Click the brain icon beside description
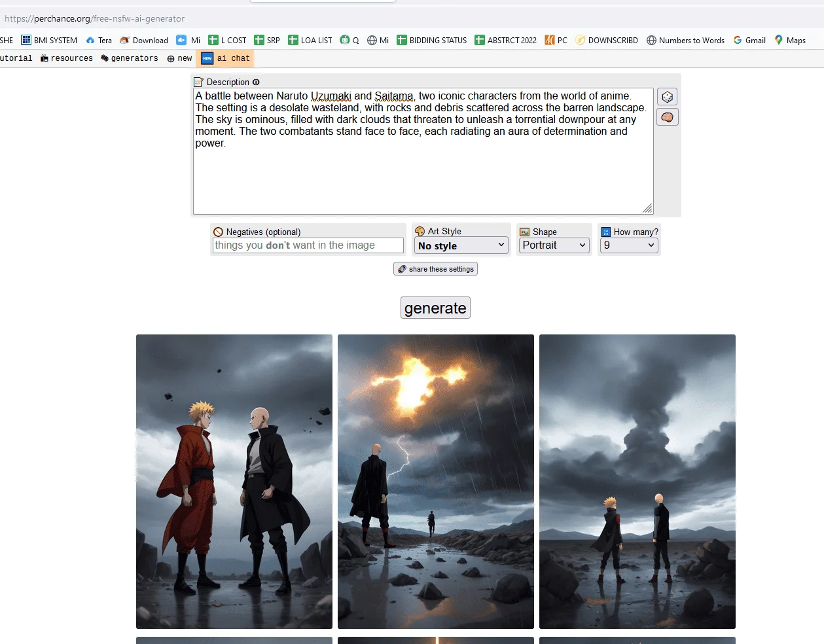824x644 pixels. [667, 117]
